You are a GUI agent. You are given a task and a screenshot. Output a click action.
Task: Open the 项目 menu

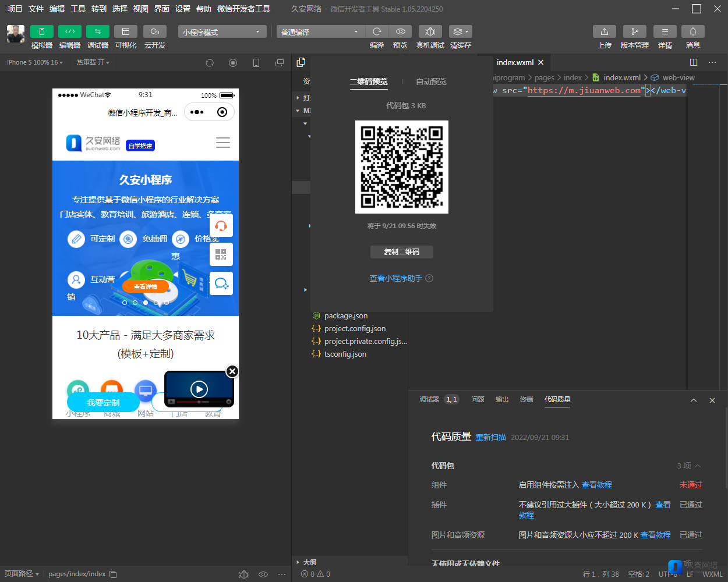[x=15, y=9]
